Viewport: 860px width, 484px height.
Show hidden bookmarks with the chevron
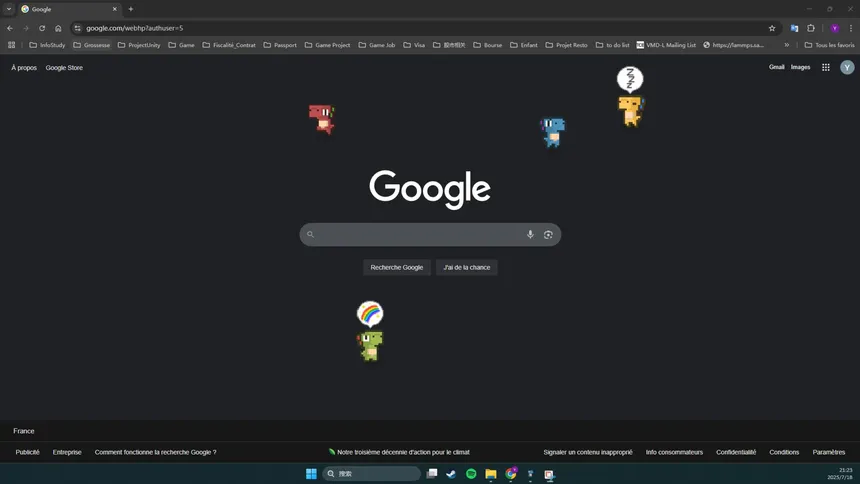coord(787,45)
